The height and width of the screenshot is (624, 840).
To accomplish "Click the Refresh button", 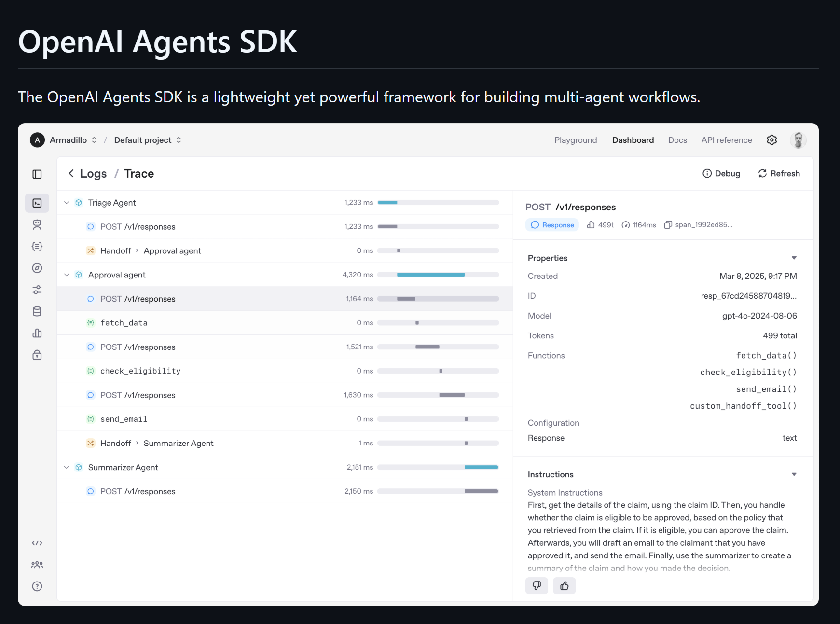I will coord(779,173).
